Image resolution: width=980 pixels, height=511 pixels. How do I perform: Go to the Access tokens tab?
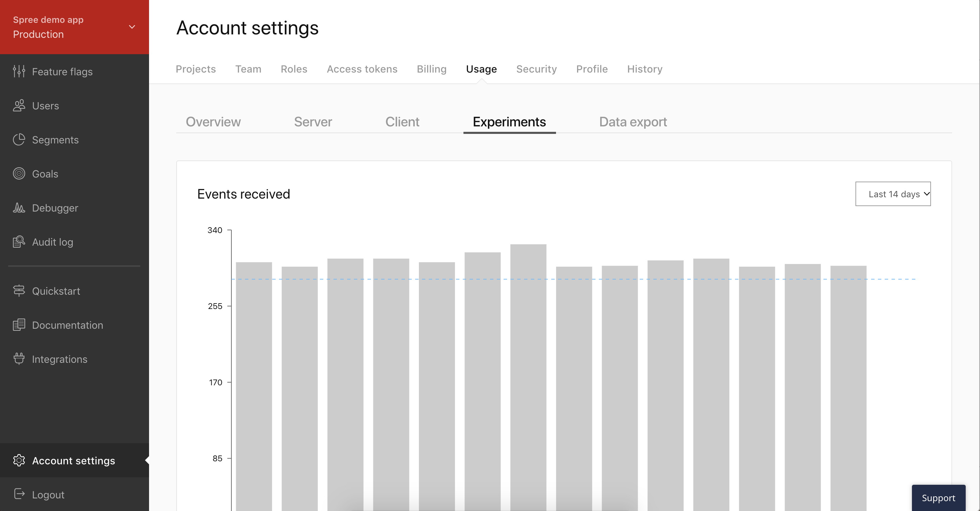(362, 69)
